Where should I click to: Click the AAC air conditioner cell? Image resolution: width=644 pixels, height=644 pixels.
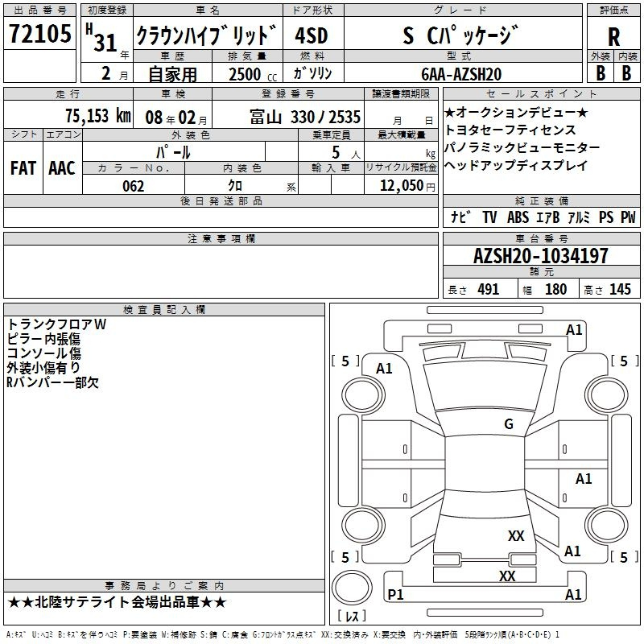(x=62, y=167)
